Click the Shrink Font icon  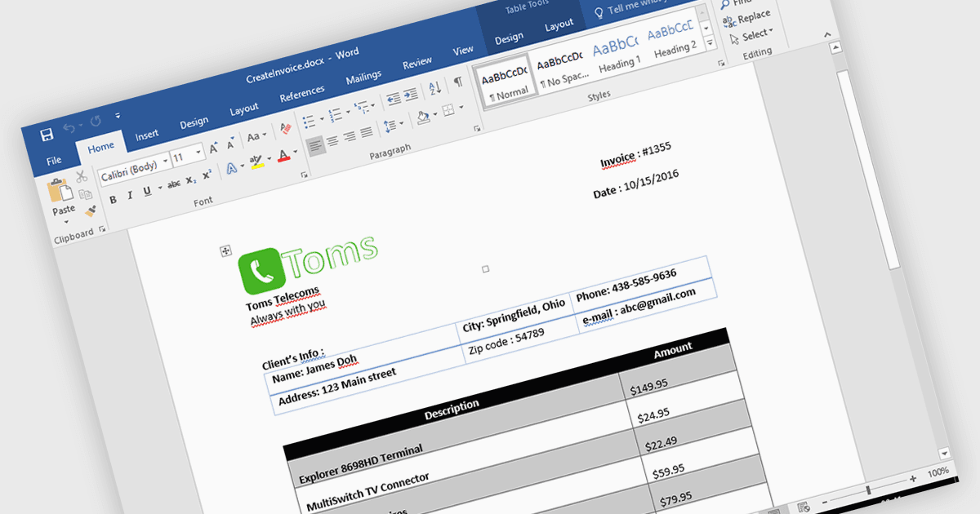tap(230, 144)
